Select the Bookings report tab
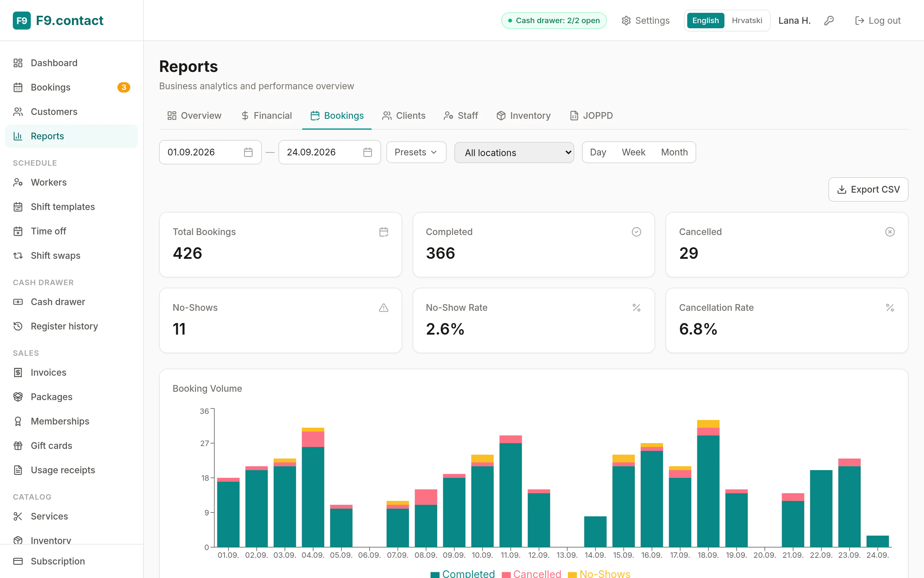924x578 pixels. coord(337,116)
